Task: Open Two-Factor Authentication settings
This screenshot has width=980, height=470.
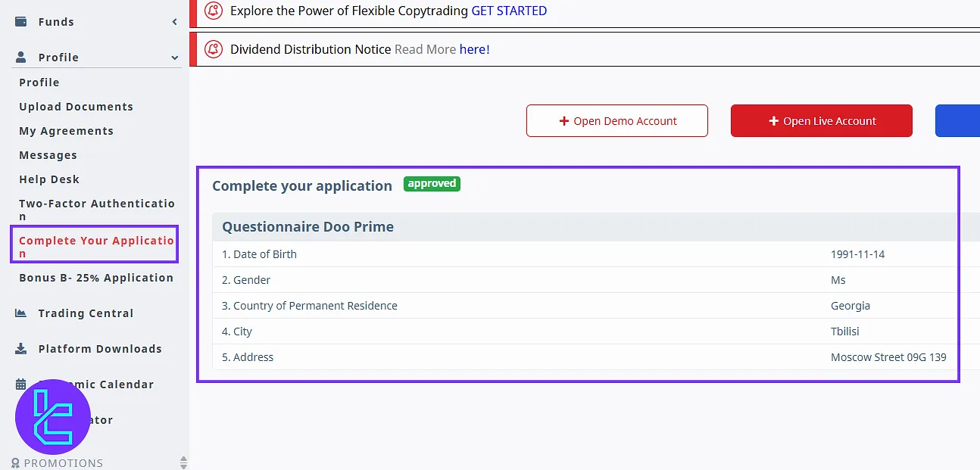Action: (96, 210)
